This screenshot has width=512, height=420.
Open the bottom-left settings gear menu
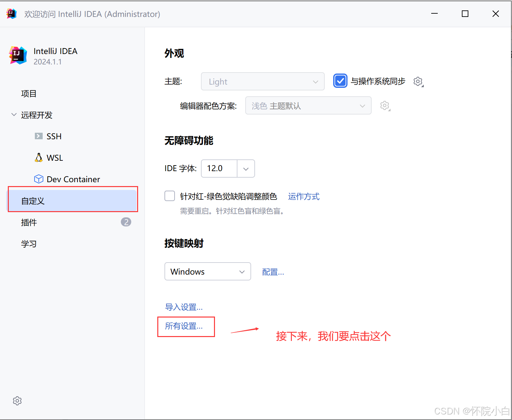click(x=17, y=401)
